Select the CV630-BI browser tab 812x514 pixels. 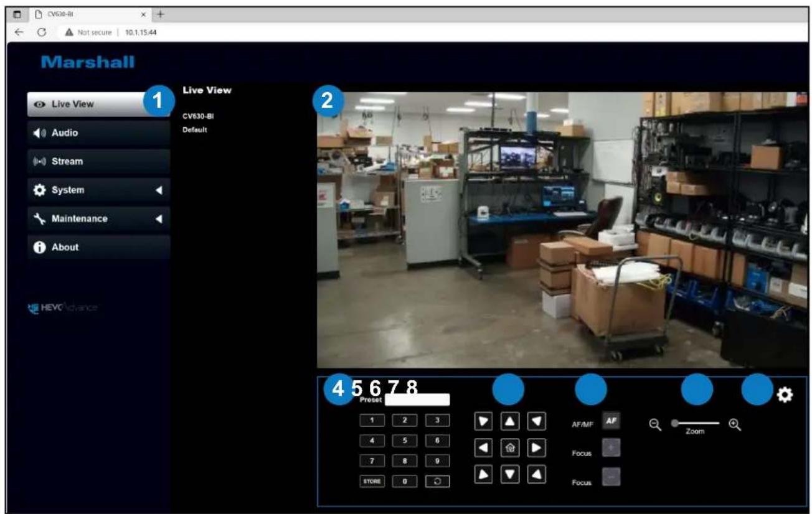click(92, 13)
